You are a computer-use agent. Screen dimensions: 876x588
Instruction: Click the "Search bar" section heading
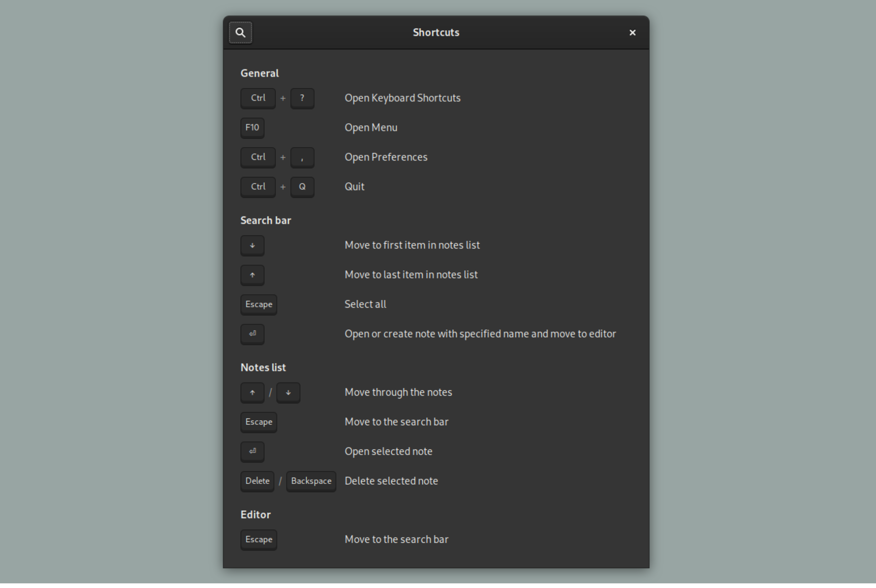[x=266, y=220]
